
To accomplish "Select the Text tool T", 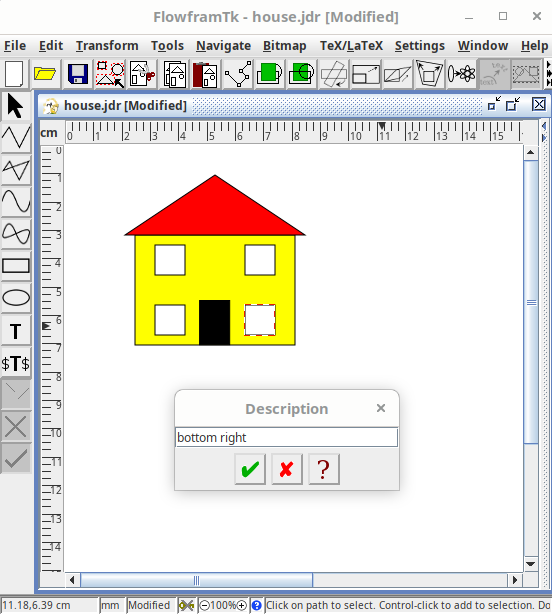I will tap(16, 331).
